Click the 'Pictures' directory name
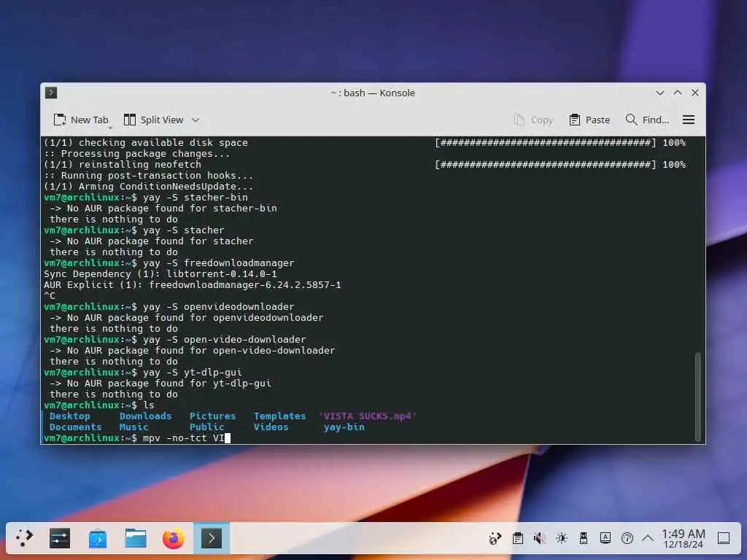The height and width of the screenshot is (560, 747). [x=212, y=416]
